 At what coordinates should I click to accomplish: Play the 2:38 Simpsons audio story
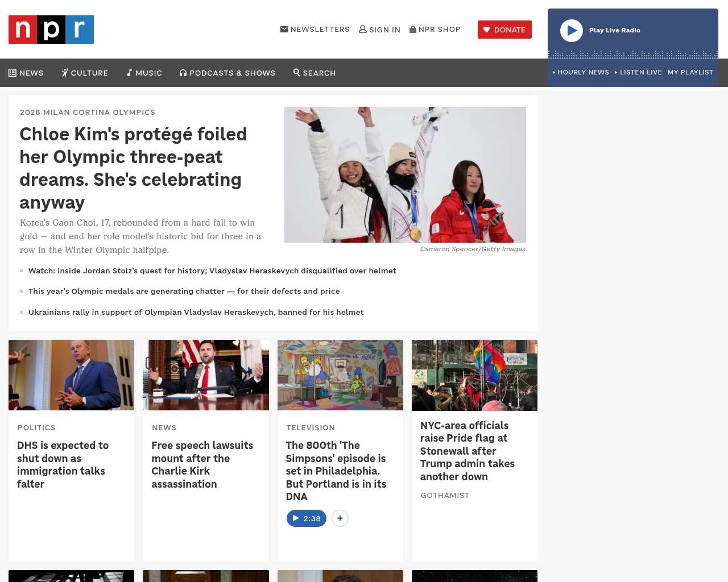[306, 518]
